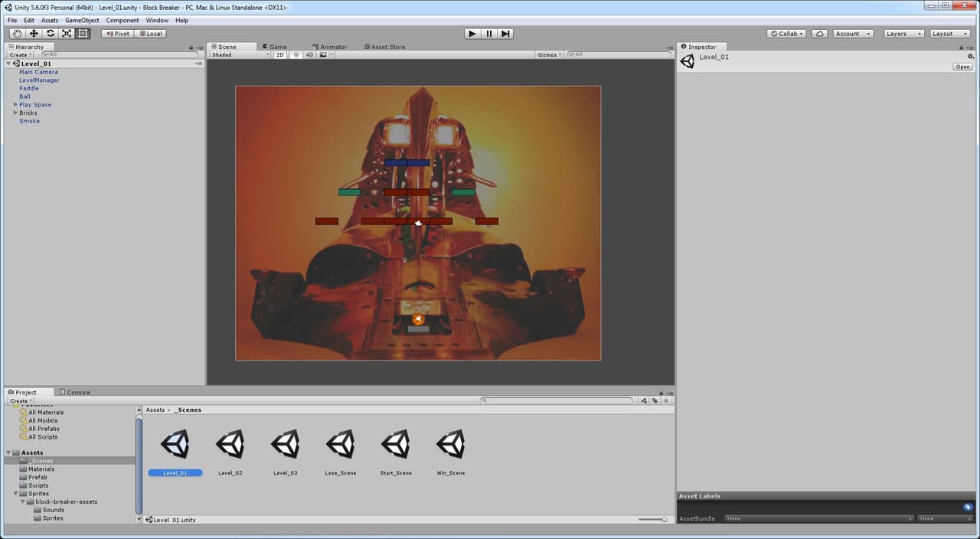980x539 pixels.
Task: Collapse block-breaker-assets folder
Action: [x=23, y=502]
